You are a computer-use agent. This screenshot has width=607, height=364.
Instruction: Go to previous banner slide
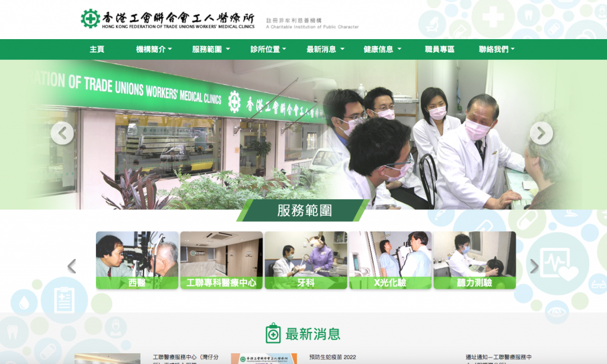[x=62, y=133]
